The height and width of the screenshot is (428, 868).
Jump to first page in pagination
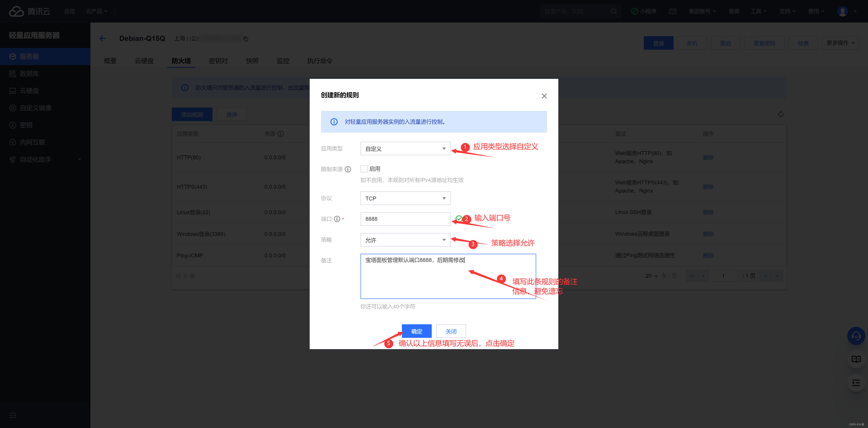click(691, 276)
